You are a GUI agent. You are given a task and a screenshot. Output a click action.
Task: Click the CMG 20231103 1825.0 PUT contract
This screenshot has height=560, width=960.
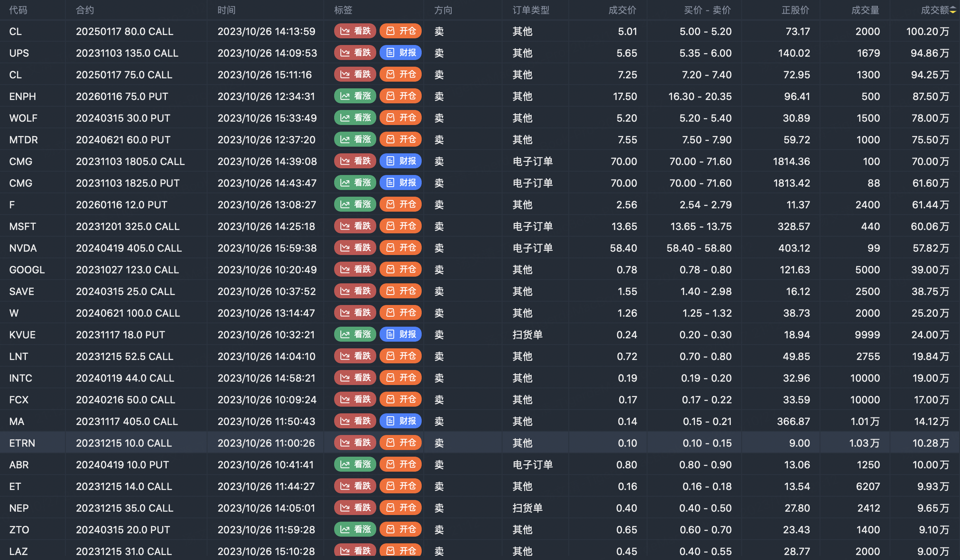tap(127, 183)
